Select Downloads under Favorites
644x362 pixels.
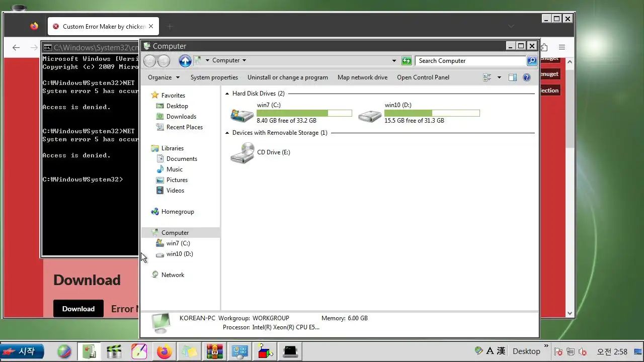click(x=181, y=117)
